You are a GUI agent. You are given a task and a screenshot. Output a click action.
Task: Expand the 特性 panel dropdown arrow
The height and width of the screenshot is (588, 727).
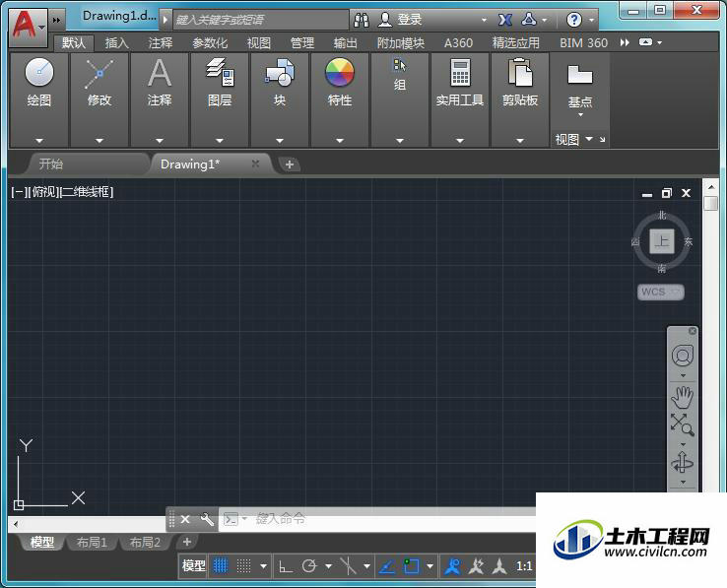pos(340,141)
